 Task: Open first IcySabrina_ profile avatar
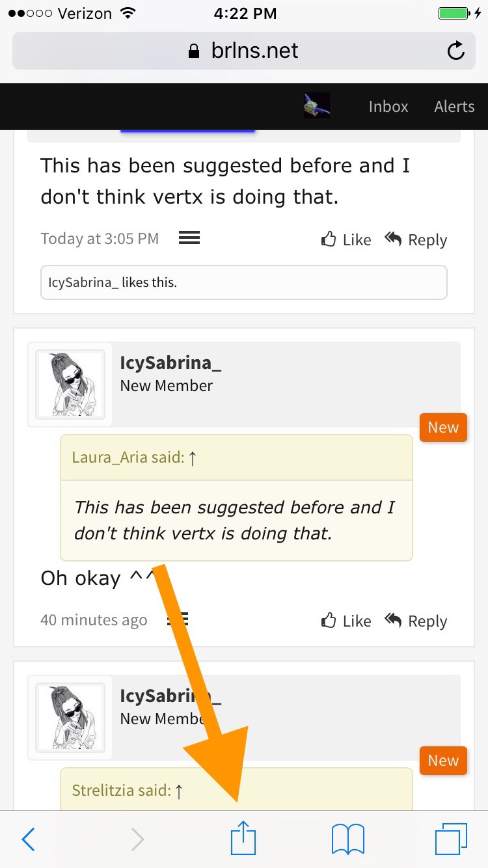pos(70,384)
